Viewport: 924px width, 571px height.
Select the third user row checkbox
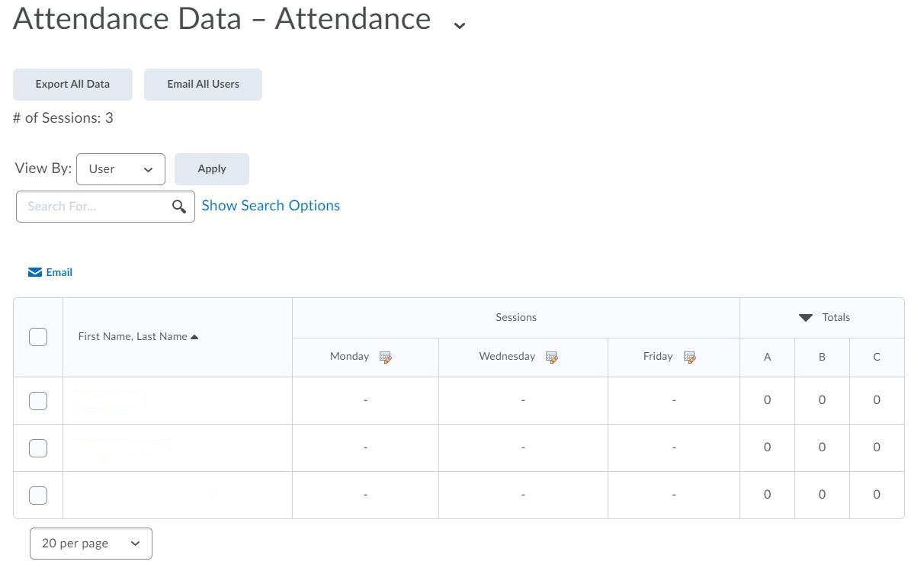(38, 495)
